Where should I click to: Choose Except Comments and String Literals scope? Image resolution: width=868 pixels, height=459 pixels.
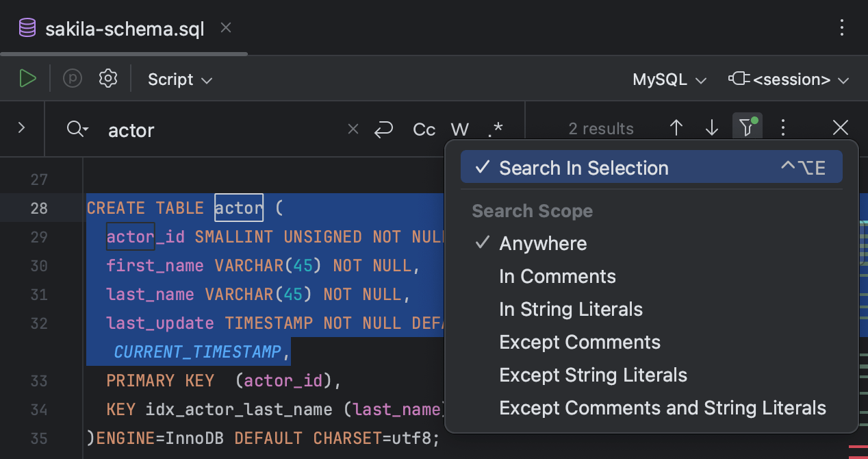(x=663, y=408)
